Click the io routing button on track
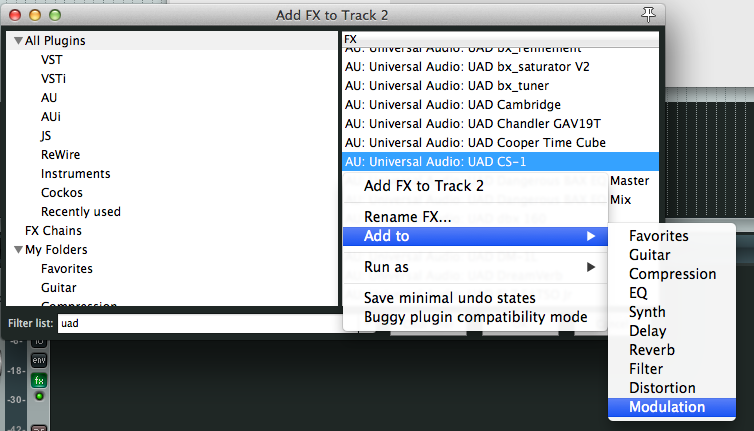The width and height of the screenshot is (754, 431). coord(39,342)
